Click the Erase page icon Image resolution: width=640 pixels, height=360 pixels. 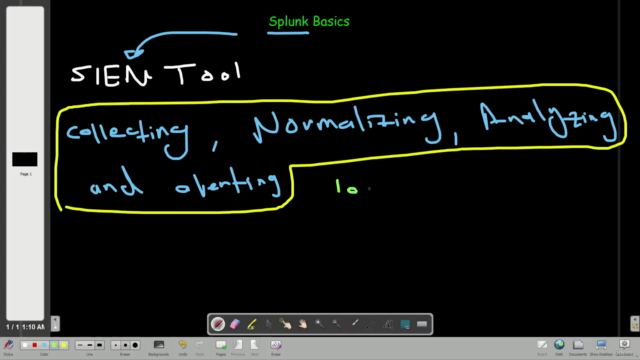click(276, 347)
